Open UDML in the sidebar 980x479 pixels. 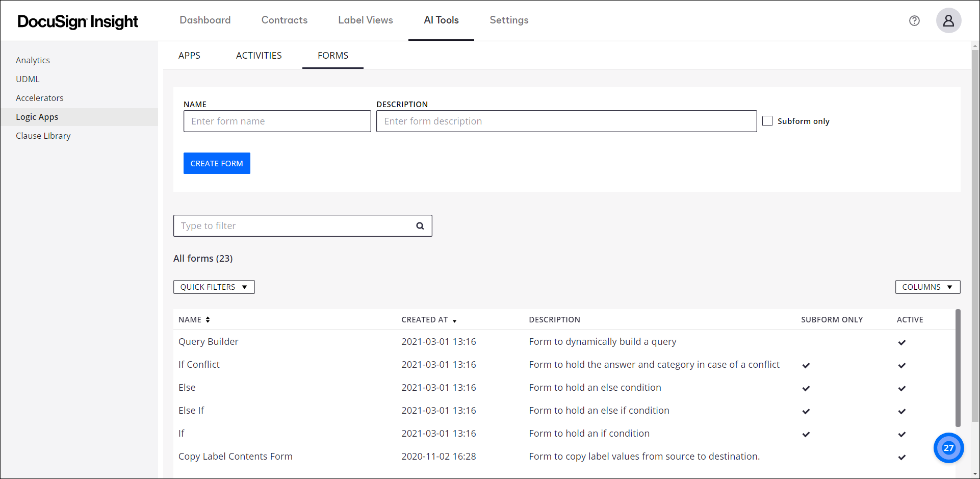28,79
